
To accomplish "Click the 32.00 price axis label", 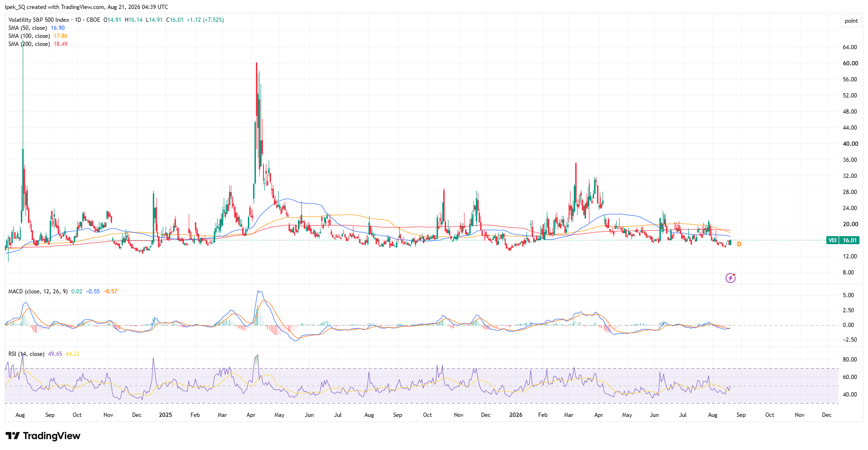I will (850, 176).
